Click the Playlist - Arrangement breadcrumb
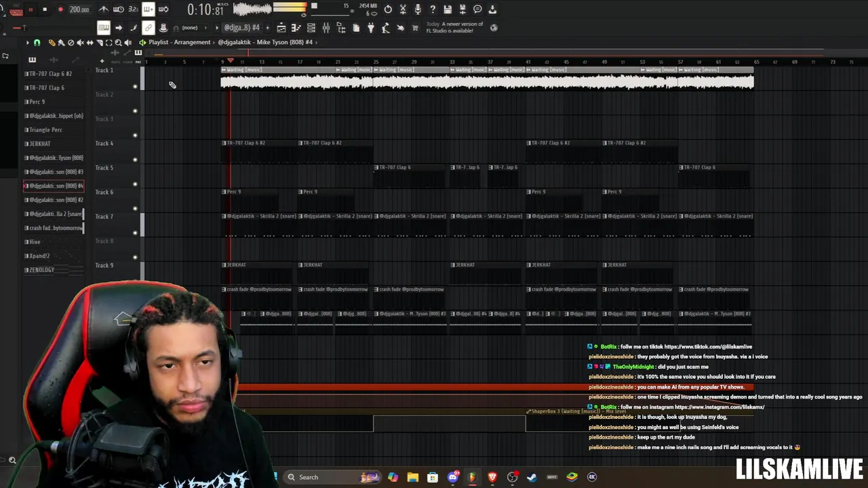The image size is (868, 488). [x=180, y=42]
